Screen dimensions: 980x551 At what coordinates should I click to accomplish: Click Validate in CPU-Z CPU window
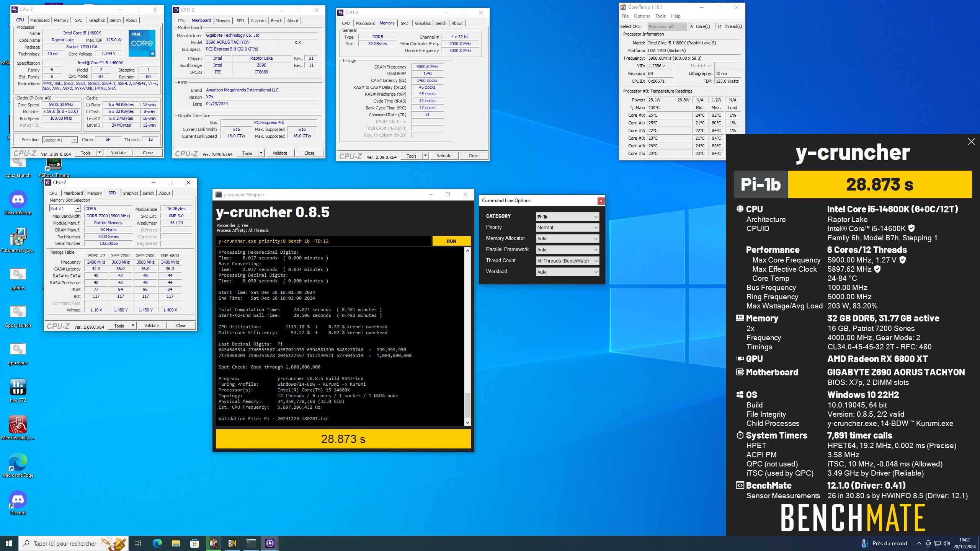[118, 153]
